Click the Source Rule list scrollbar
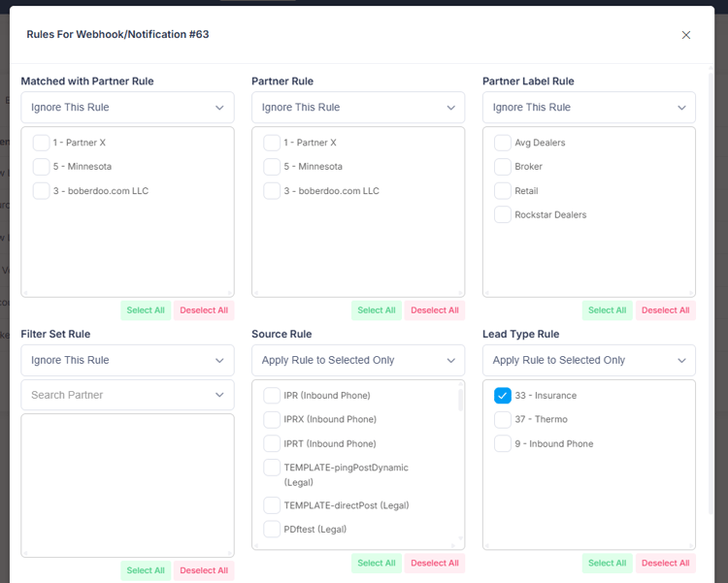 tap(460, 400)
